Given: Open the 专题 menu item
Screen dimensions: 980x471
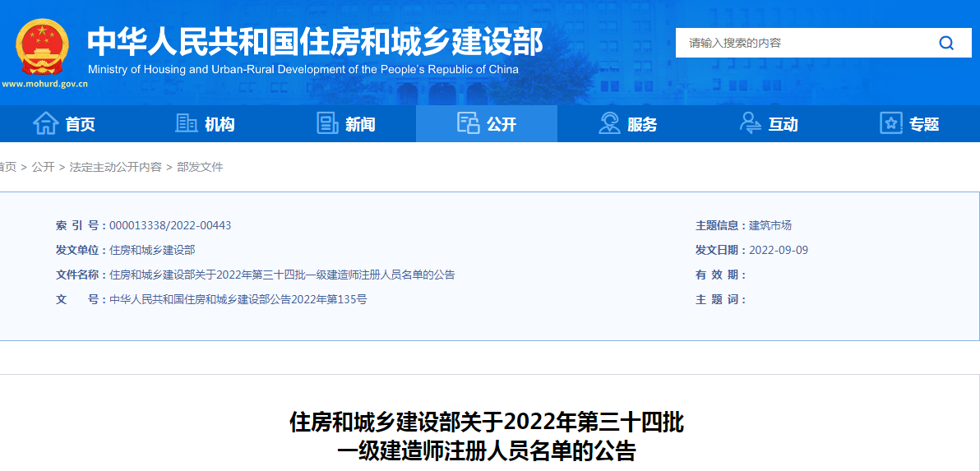Looking at the screenshot, I should tap(924, 124).
